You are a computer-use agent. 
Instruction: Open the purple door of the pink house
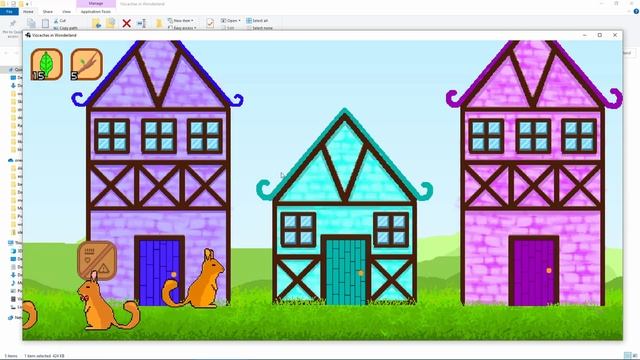click(x=534, y=271)
